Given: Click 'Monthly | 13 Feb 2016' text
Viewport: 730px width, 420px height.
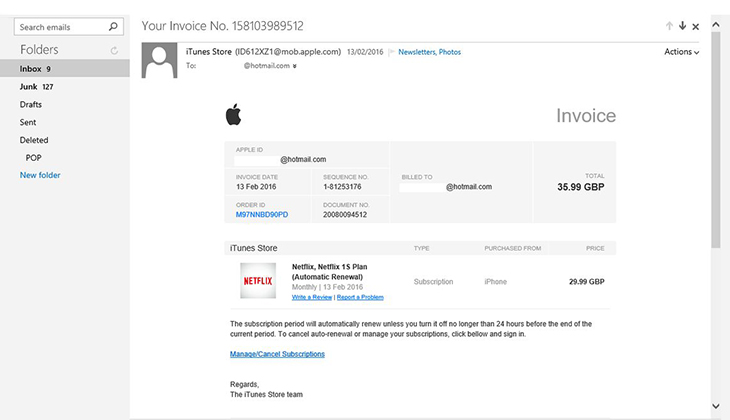Looking at the screenshot, I should (327, 287).
